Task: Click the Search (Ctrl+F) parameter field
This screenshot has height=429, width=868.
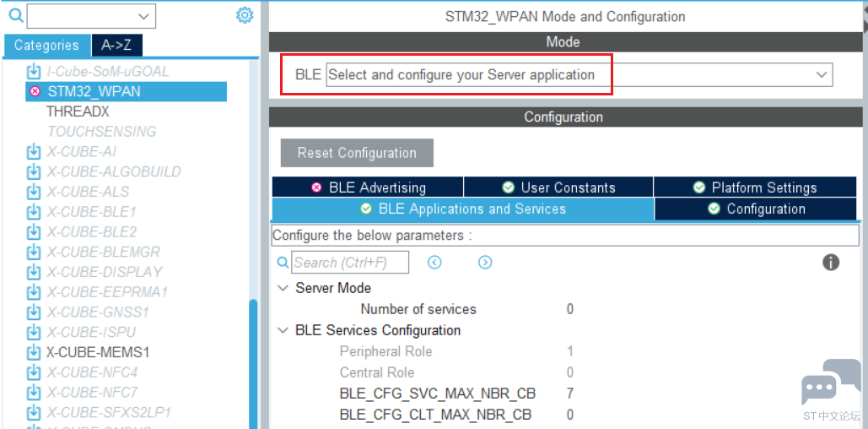Action: [350, 262]
